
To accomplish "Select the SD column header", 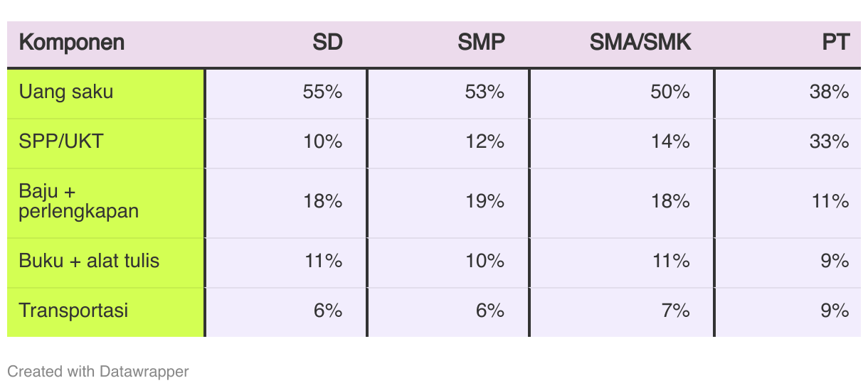I will pos(328,43).
